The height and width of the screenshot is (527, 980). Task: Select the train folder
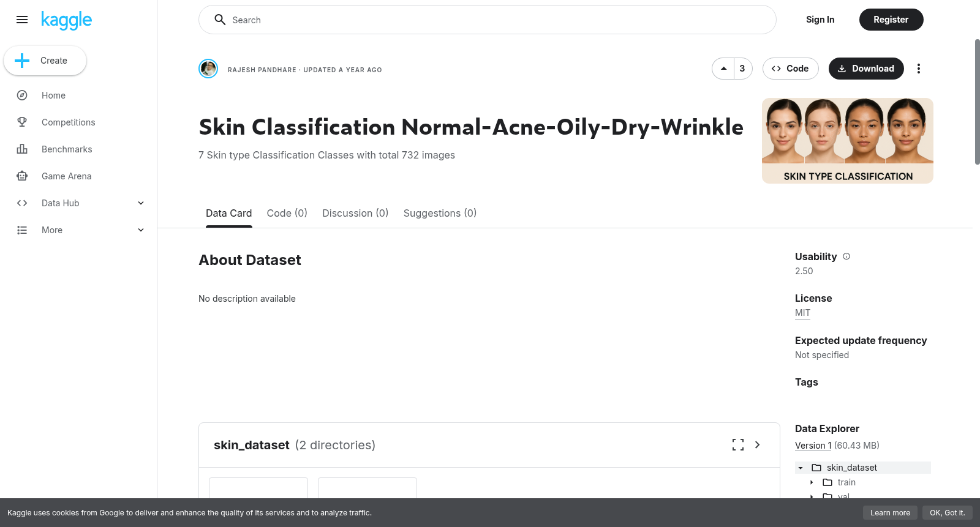[x=846, y=482]
